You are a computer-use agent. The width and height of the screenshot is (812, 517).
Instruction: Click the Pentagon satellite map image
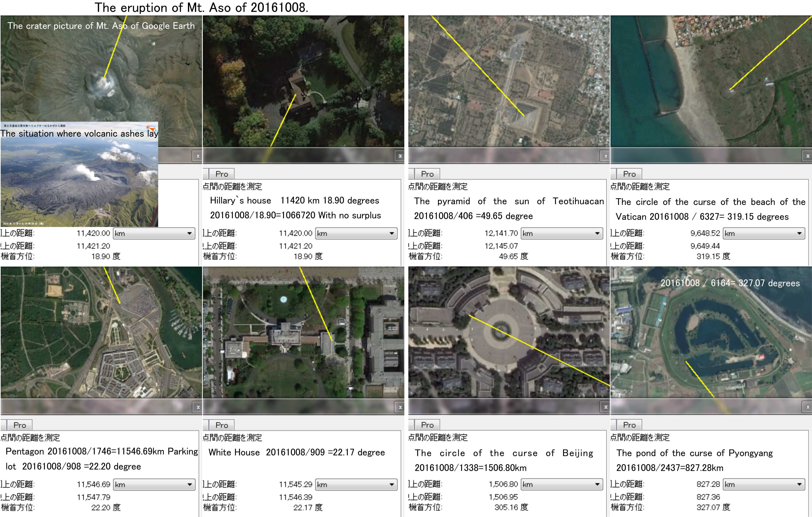pyautogui.click(x=101, y=332)
